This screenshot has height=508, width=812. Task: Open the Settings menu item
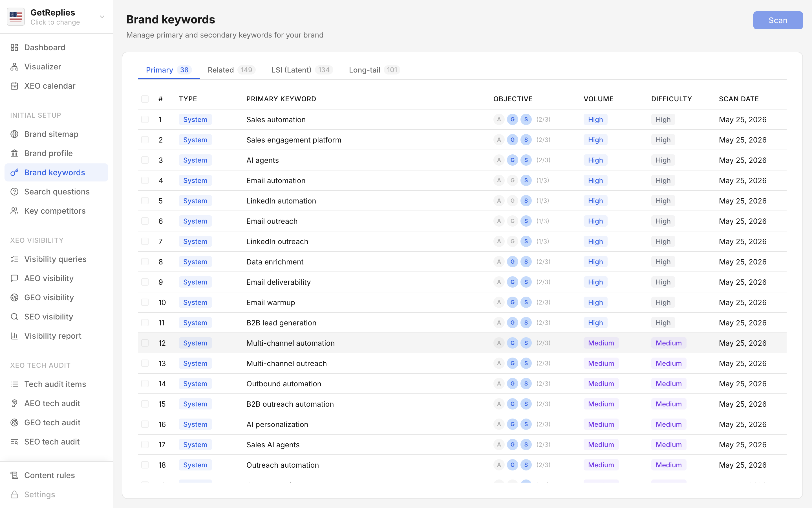(x=56, y=494)
